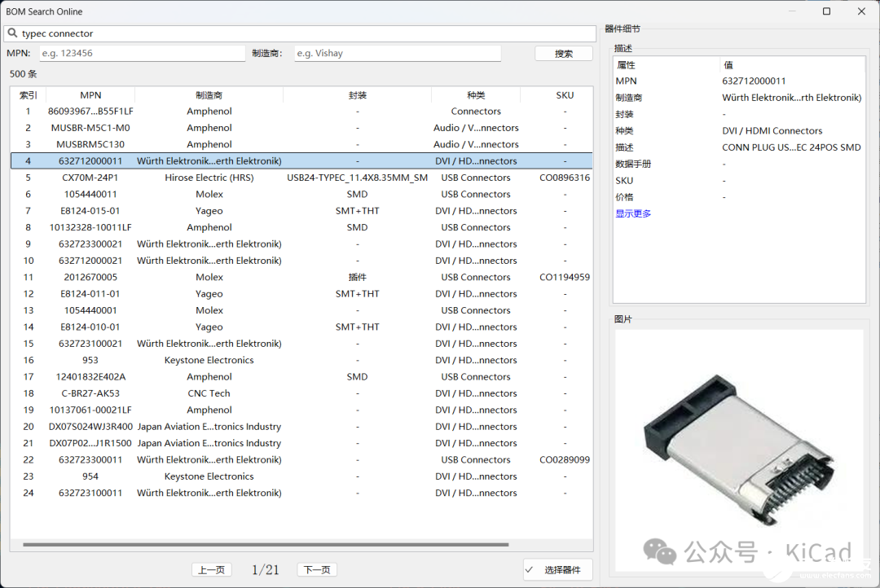Click SKU cell CO0289099
The width and height of the screenshot is (880, 588).
coord(565,459)
